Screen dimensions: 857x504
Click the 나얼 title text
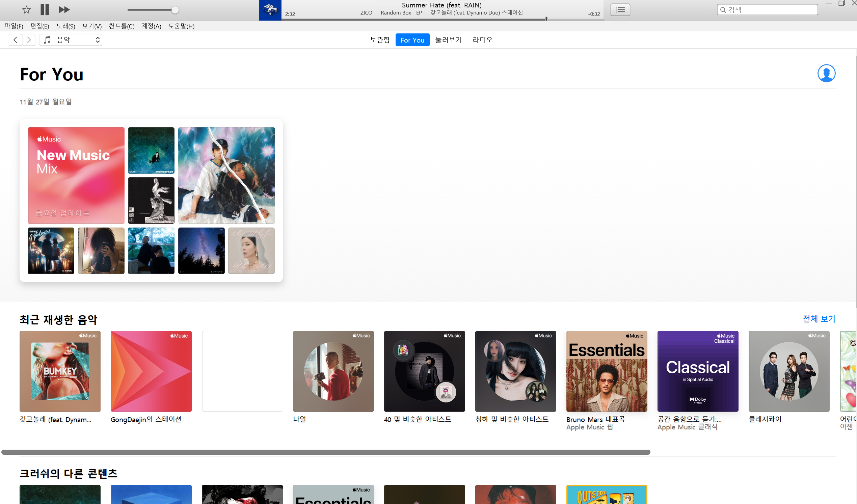pos(299,419)
